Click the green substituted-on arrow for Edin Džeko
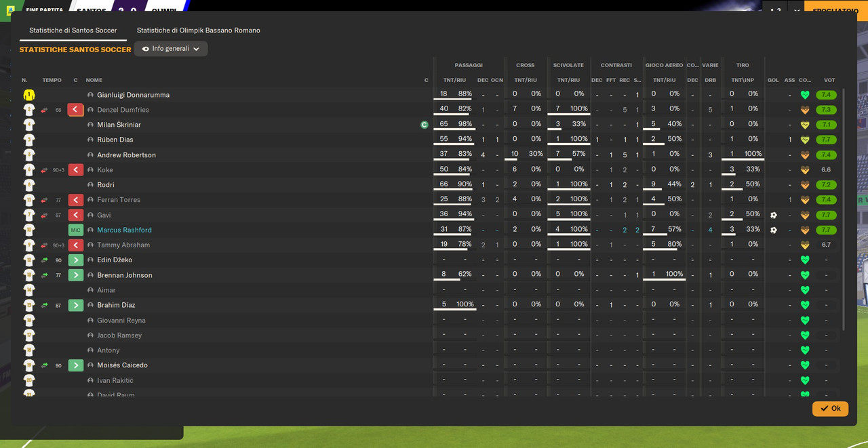868x448 pixels. pyautogui.click(x=75, y=260)
